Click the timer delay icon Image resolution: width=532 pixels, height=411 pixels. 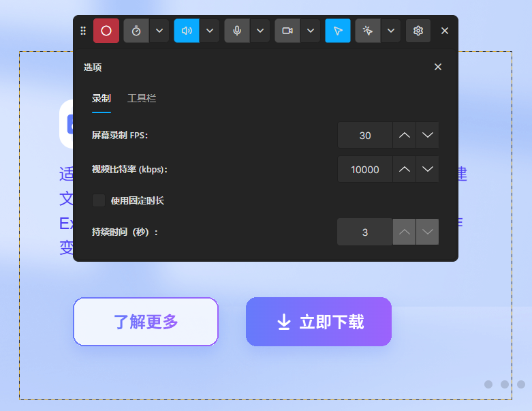[x=136, y=31]
